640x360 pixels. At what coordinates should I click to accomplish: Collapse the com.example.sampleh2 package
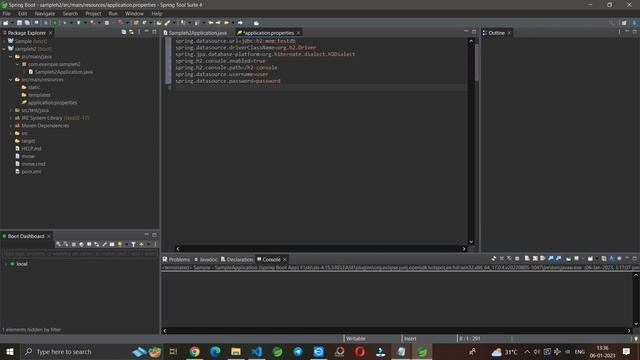[x=18, y=64]
